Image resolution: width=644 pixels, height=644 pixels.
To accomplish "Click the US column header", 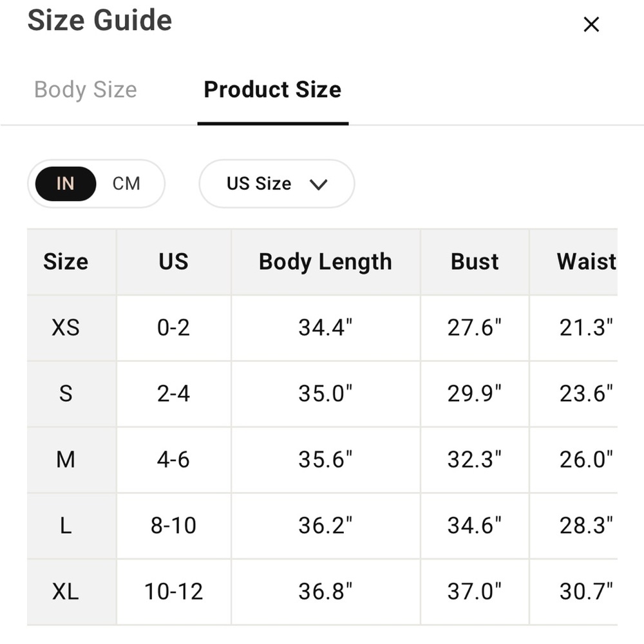I will (x=174, y=261).
